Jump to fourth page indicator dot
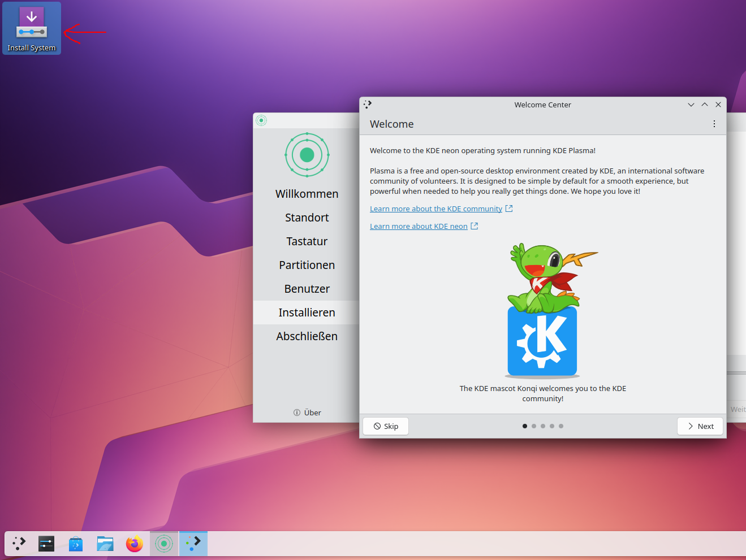The height and width of the screenshot is (560, 746). (552, 426)
